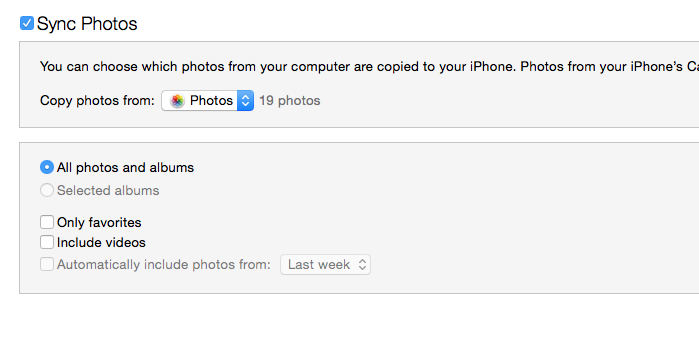
Task: Click the 'All photos and albums' label
Action: pos(125,168)
